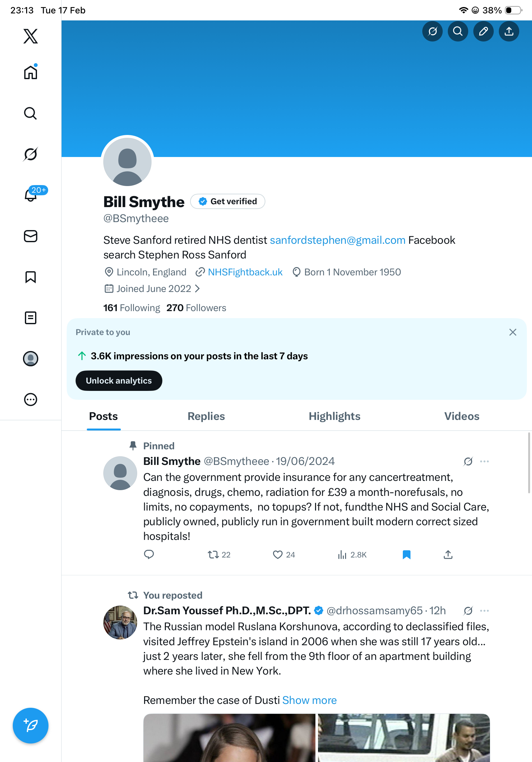Dismiss the Private to you impressions card
This screenshot has width=532, height=762.
click(513, 332)
